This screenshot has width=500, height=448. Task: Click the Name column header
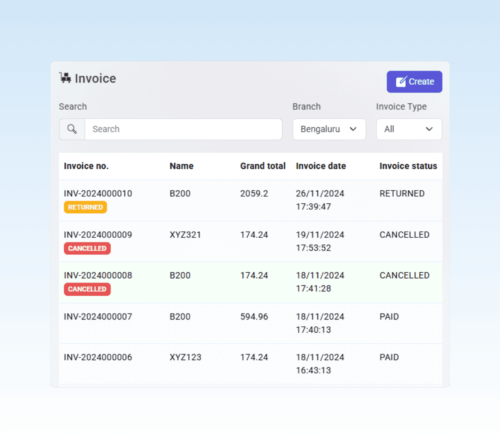pos(182,166)
